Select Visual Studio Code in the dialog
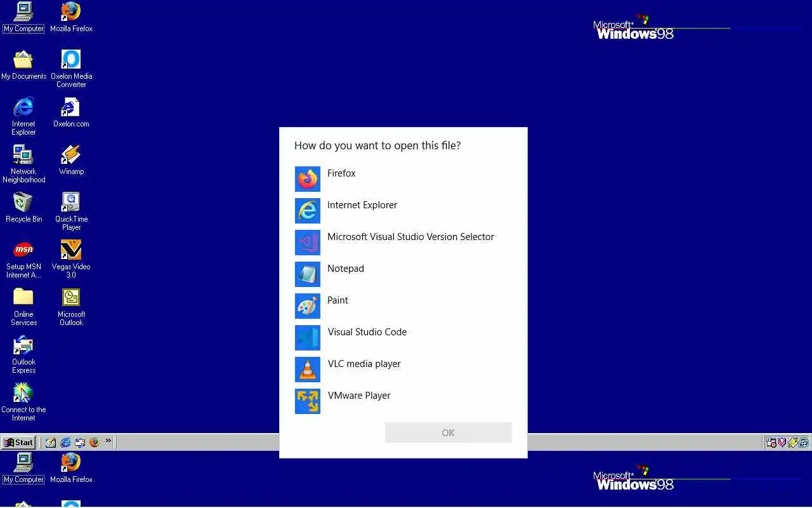812x508 pixels. point(403,338)
